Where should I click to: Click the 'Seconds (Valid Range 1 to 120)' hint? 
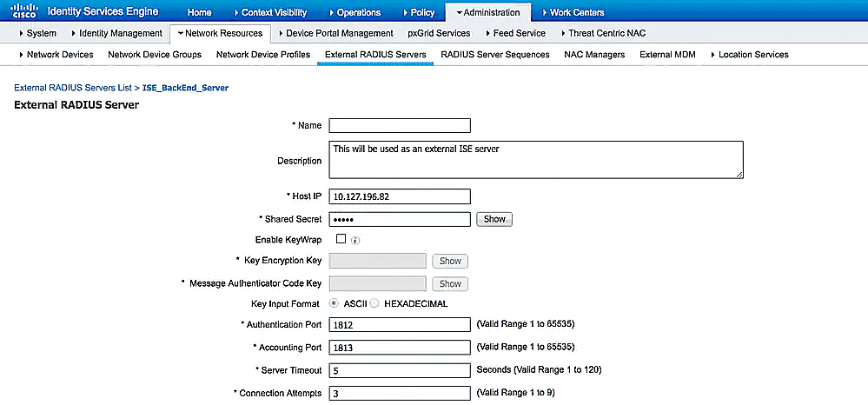(539, 369)
